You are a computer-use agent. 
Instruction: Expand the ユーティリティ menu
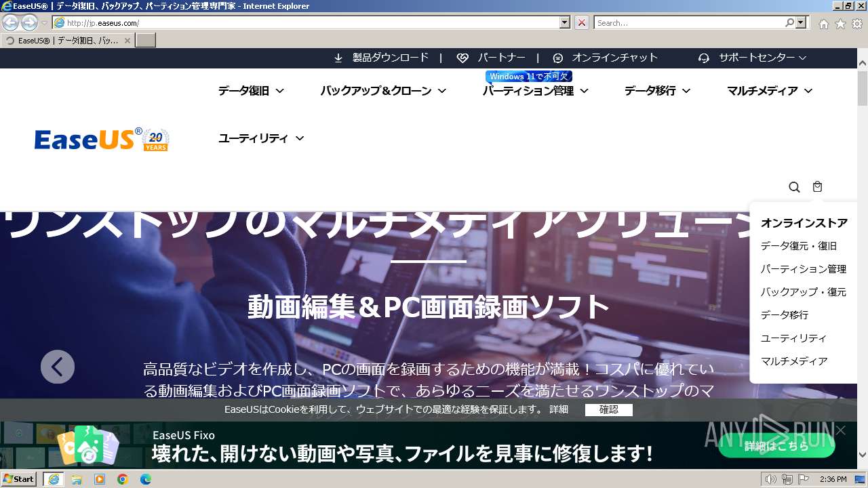point(261,138)
